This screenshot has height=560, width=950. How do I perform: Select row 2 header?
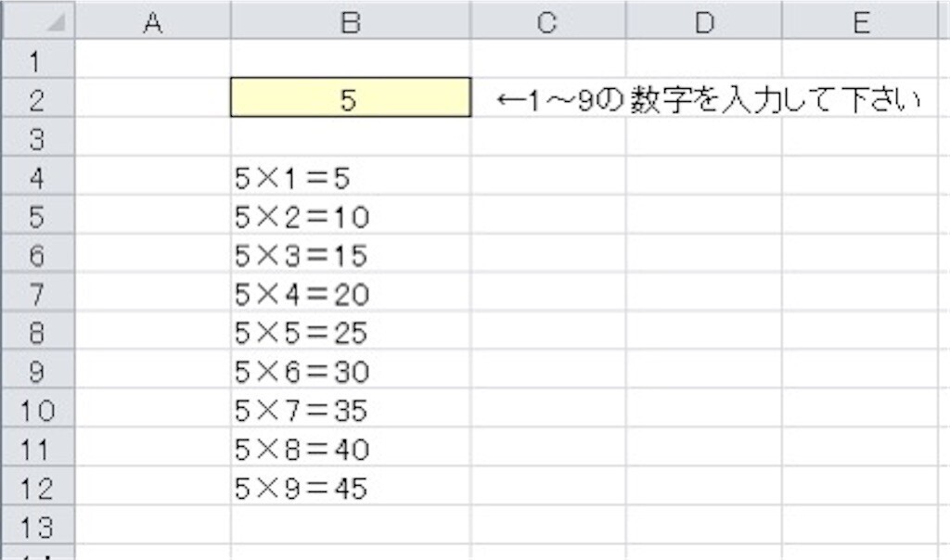tap(38, 97)
